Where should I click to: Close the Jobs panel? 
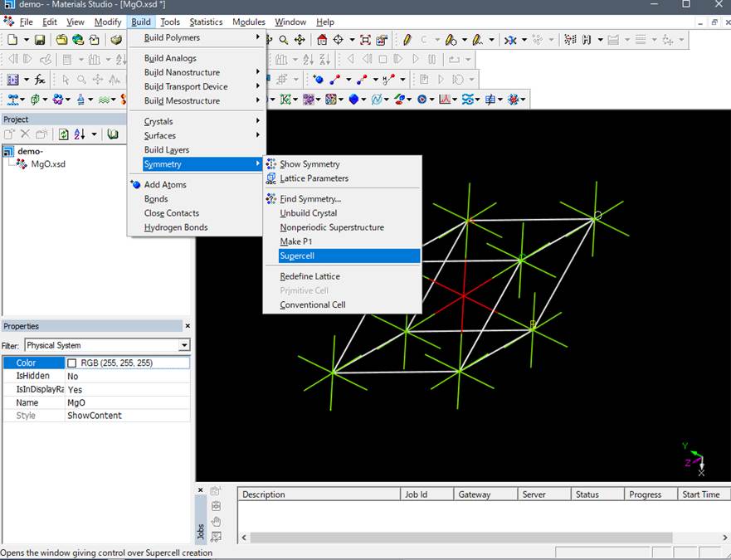pos(201,490)
